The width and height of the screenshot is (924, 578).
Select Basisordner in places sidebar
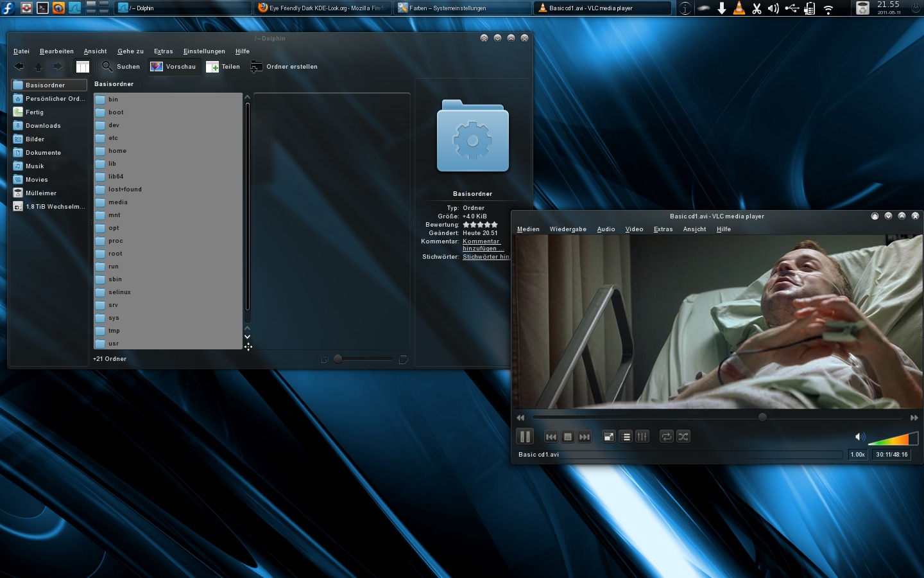(x=49, y=85)
